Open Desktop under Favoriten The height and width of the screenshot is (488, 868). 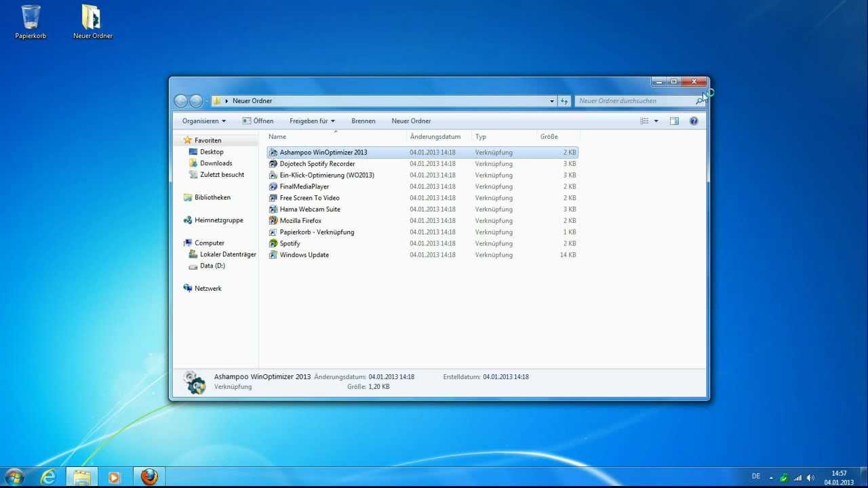pyautogui.click(x=212, y=152)
